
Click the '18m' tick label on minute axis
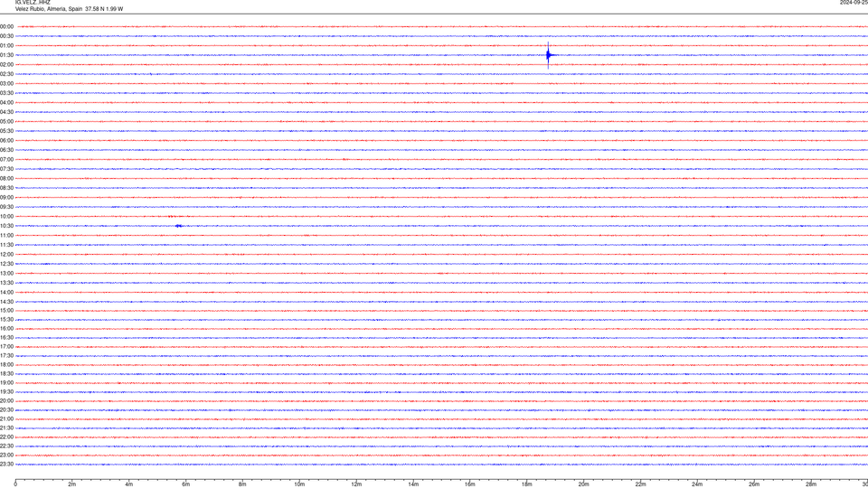[526, 484]
